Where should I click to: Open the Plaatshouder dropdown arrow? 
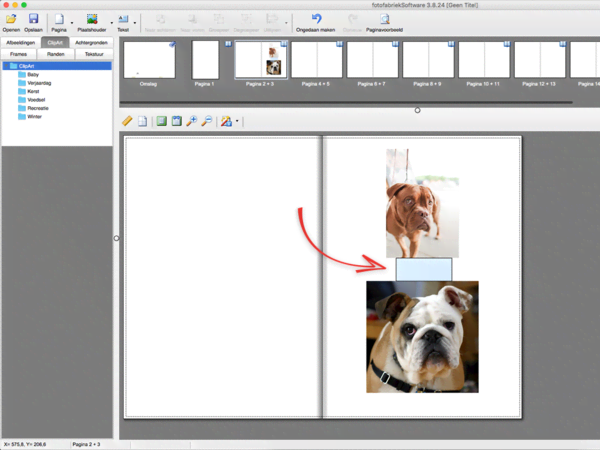(x=110, y=21)
